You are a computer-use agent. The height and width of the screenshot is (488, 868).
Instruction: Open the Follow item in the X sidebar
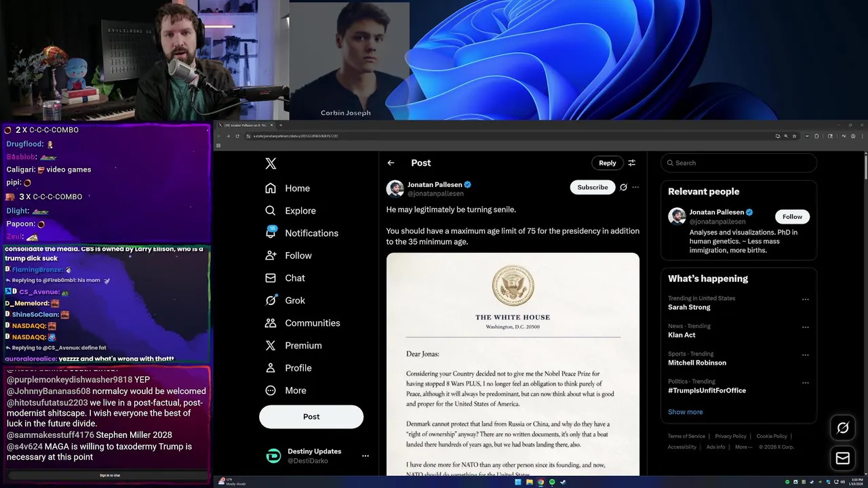(x=288, y=256)
